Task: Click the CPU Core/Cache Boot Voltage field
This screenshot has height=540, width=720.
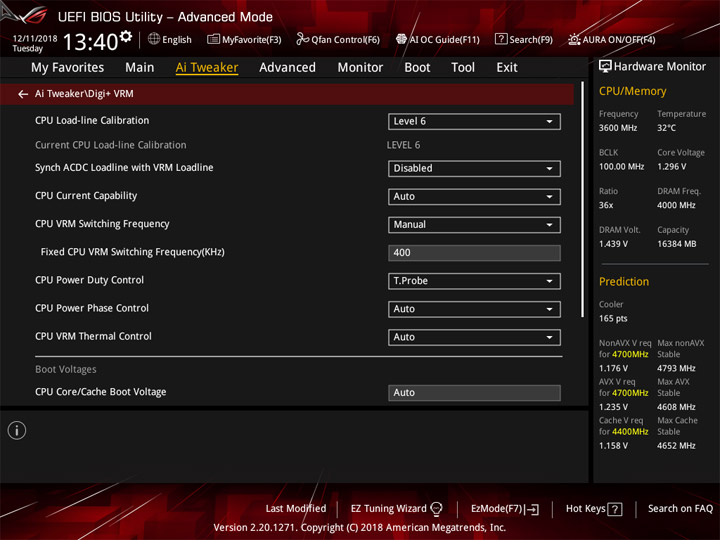Action: (x=474, y=393)
